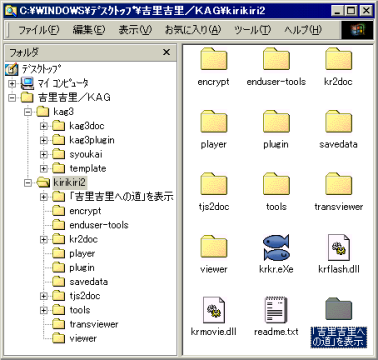
Task: Click the template folder icon in tree
Action: [x=59, y=168]
